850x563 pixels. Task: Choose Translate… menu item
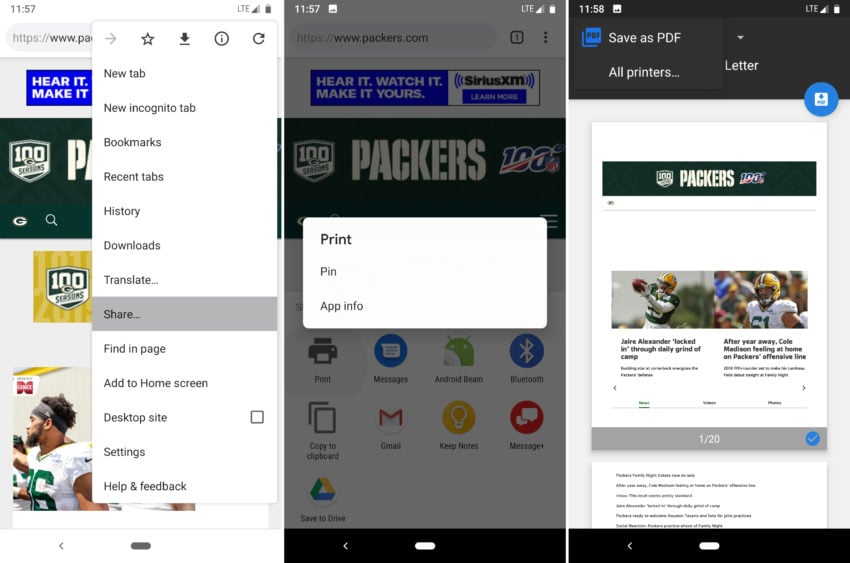point(184,280)
